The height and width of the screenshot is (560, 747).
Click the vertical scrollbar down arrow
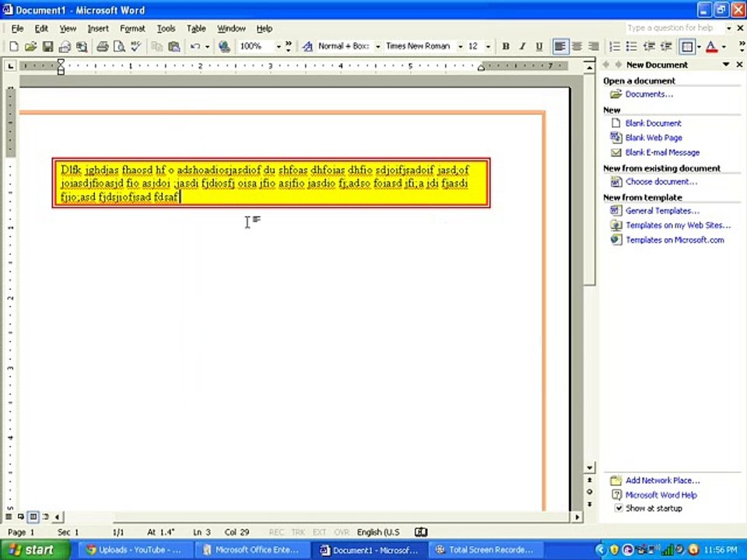click(589, 467)
